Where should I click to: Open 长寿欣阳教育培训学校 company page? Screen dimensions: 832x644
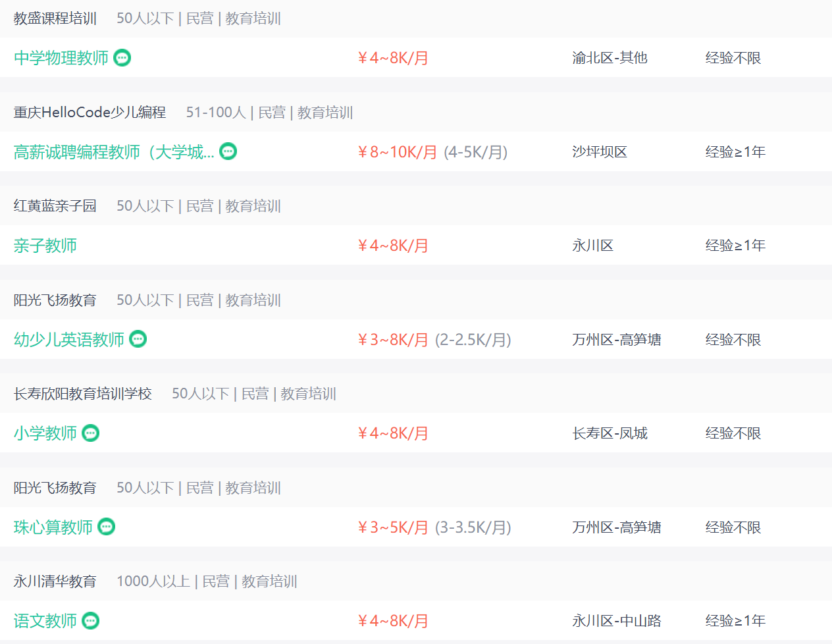click(x=83, y=394)
